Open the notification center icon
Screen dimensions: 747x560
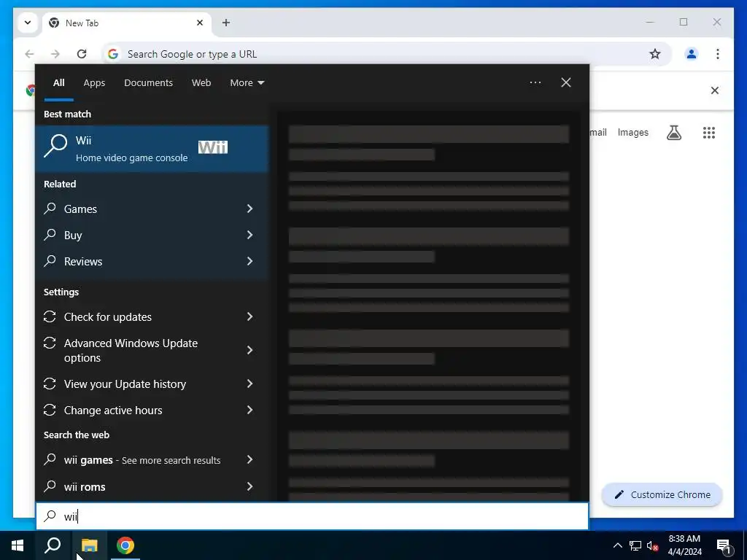tap(723, 546)
